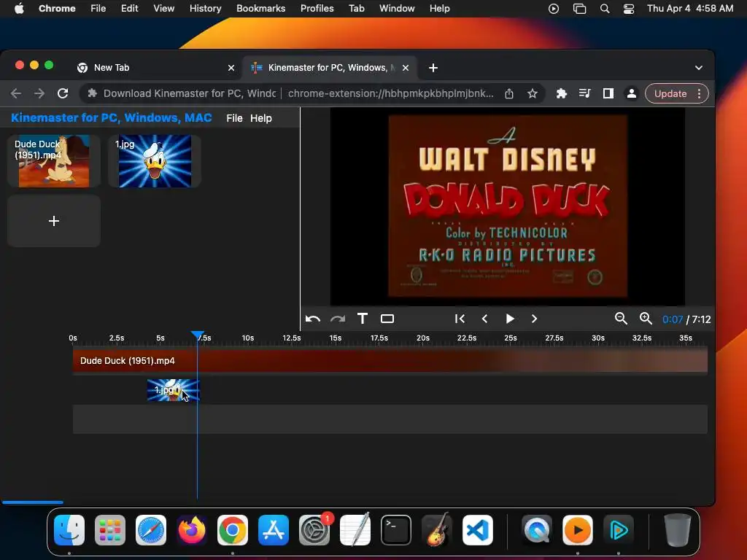The width and height of the screenshot is (747, 560).
Task: Click the undo arrow in editor toolbar
Action: click(312, 319)
